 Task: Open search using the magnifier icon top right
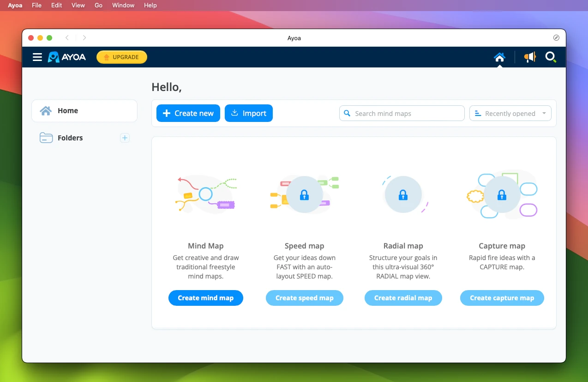551,57
